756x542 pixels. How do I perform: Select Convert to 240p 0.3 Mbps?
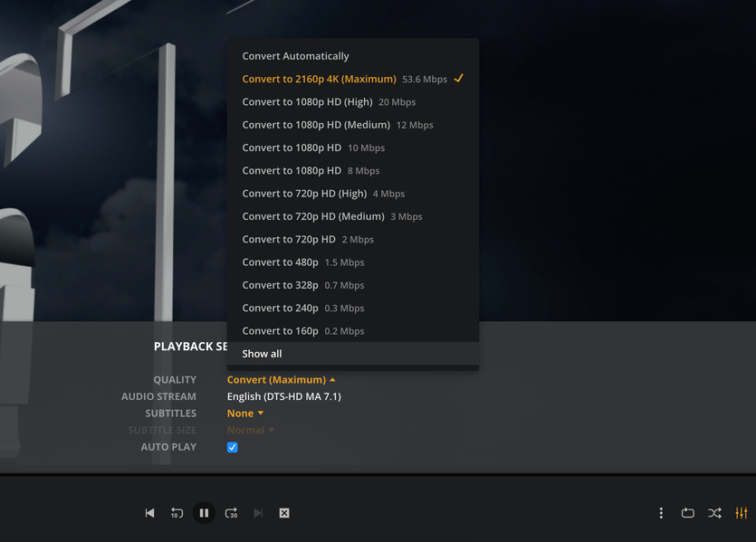coord(353,308)
